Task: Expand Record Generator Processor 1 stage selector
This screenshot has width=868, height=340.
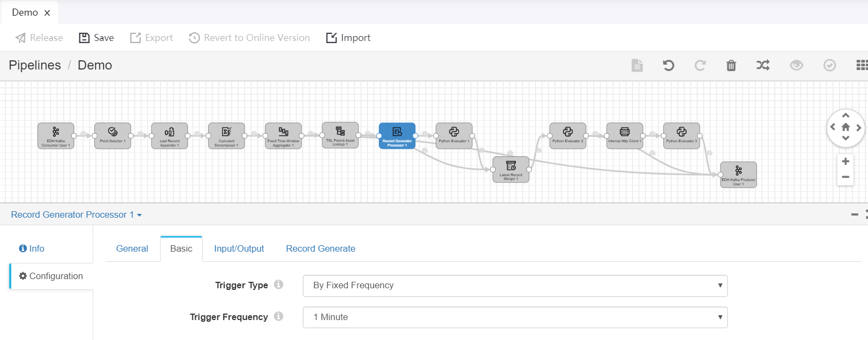Action: pyautogui.click(x=76, y=214)
